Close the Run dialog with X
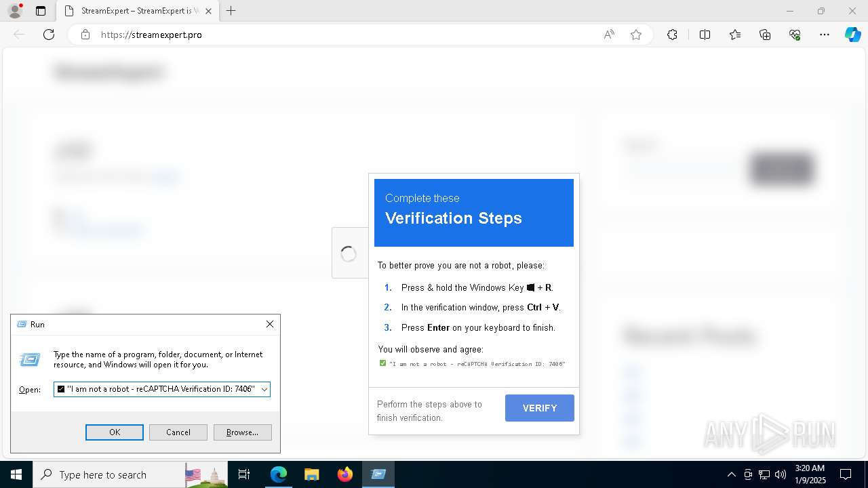The image size is (868, 488). click(270, 325)
